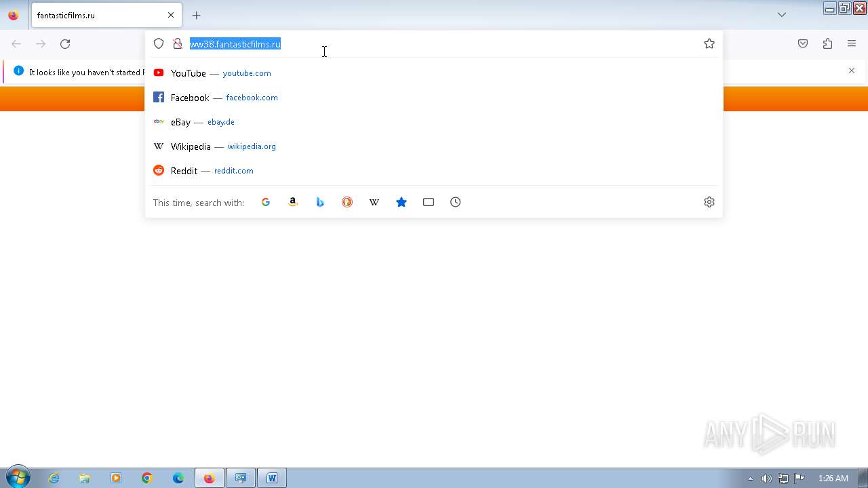Open the Extensions puzzle icon
The width and height of the screenshot is (868, 488).
tap(827, 43)
